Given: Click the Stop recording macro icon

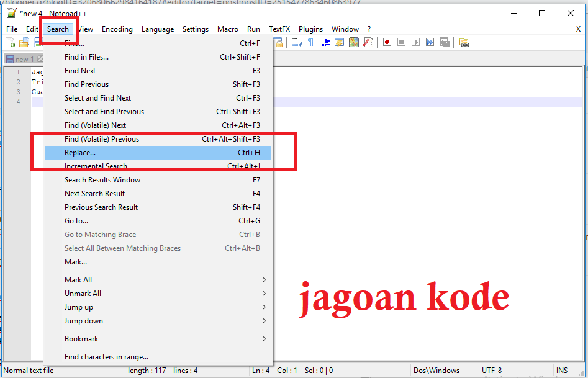Looking at the screenshot, I should click(x=401, y=42).
